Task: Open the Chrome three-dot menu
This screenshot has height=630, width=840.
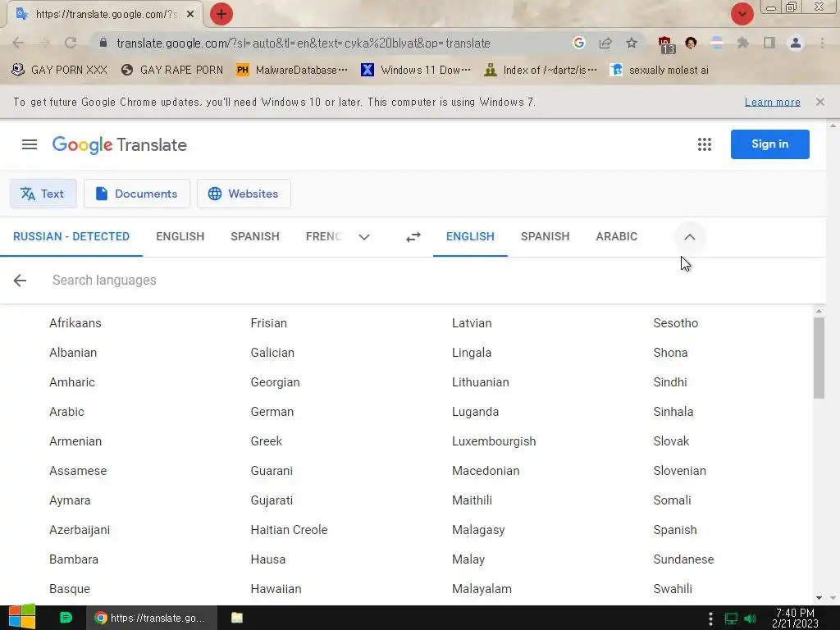Action: pyautogui.click(x=822, y=43)
